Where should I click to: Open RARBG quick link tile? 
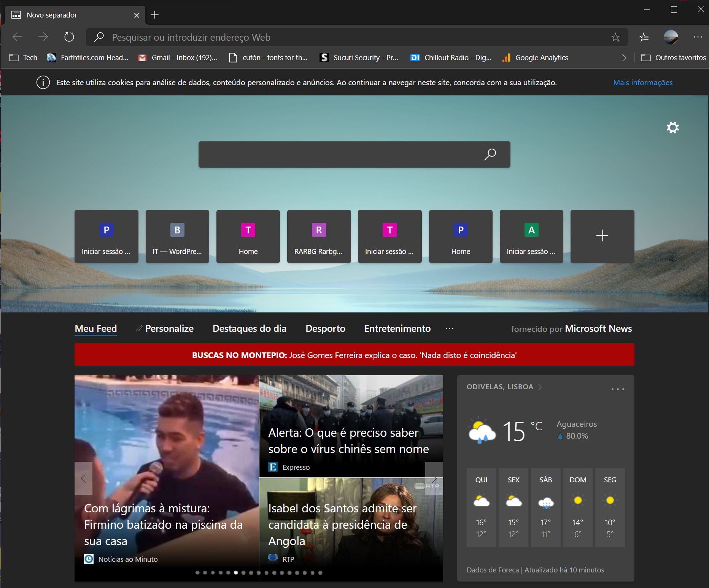point(319,236)
